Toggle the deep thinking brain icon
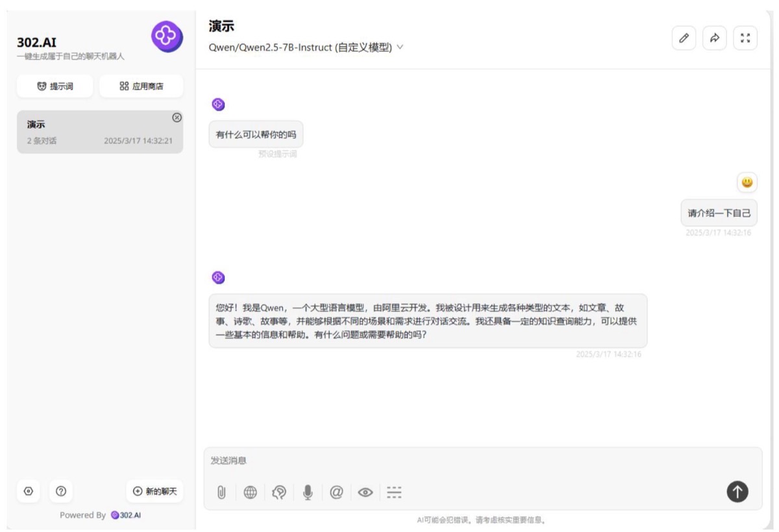This screenshot has width=779, height=532. [279, 492]
